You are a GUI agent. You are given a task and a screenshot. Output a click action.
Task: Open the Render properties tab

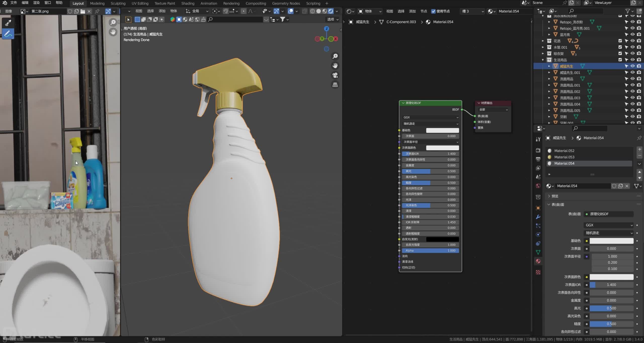pyautogui.click(x=538, y=150)
